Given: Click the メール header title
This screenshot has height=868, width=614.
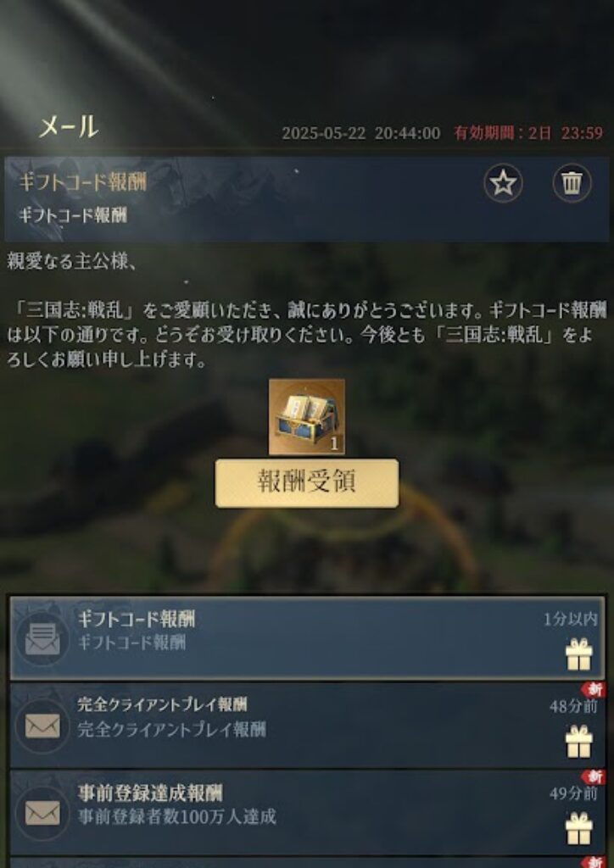Looking at the screenshot, I should tap(69, 128).
